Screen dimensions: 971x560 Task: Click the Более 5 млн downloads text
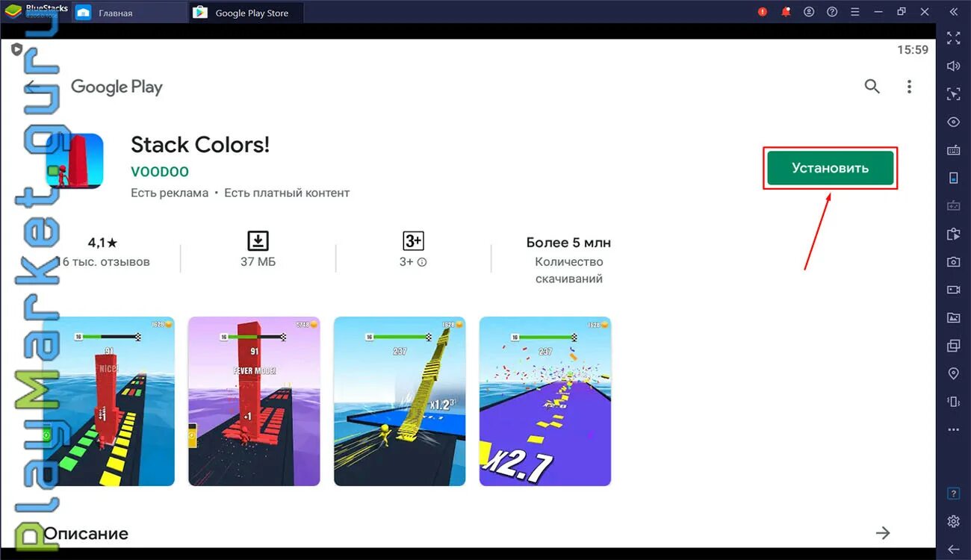tap(568, 243)
